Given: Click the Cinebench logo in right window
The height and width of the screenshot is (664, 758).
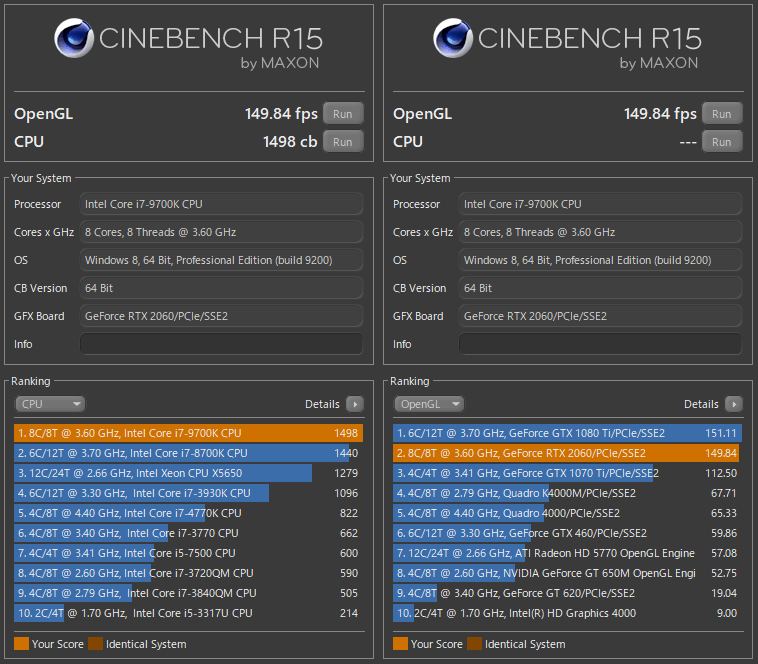Looking at the screenshot, I should [453, 38].
